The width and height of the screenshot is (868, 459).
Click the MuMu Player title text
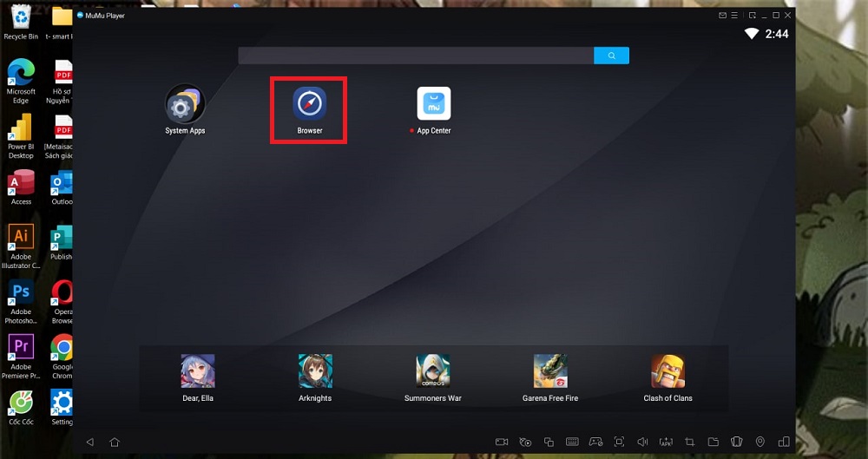click(x=105, y=16)
